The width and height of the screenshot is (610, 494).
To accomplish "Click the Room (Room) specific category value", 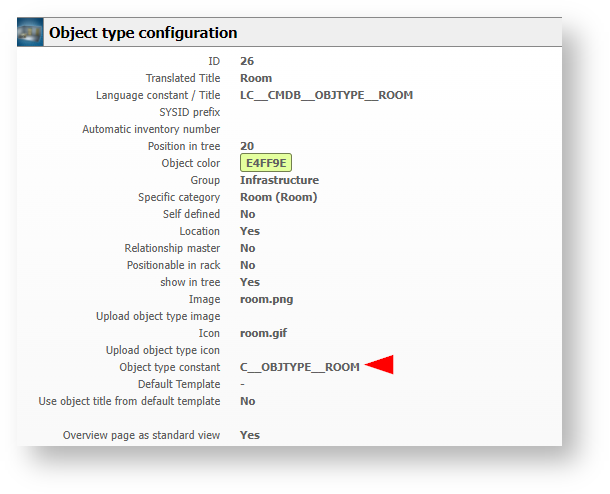I will click(279, 197).
